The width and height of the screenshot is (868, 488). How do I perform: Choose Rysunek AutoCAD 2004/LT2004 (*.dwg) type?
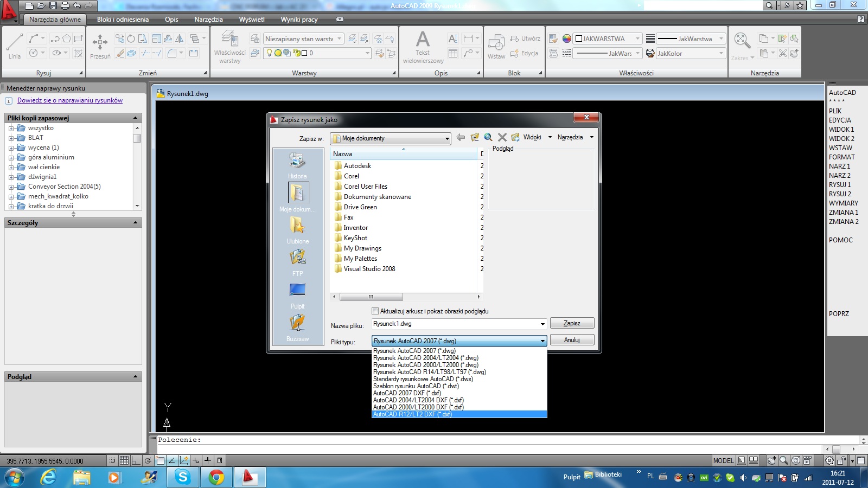click(459, 358)
